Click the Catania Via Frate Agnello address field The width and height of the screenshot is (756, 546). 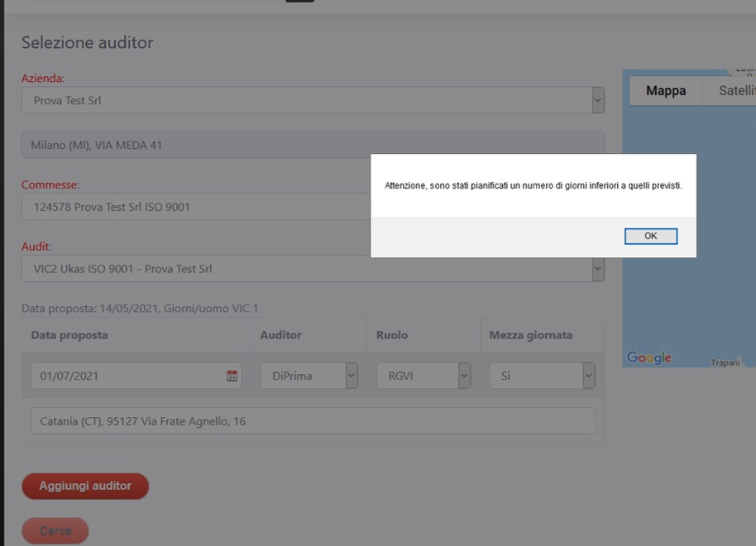pos(313,421)
